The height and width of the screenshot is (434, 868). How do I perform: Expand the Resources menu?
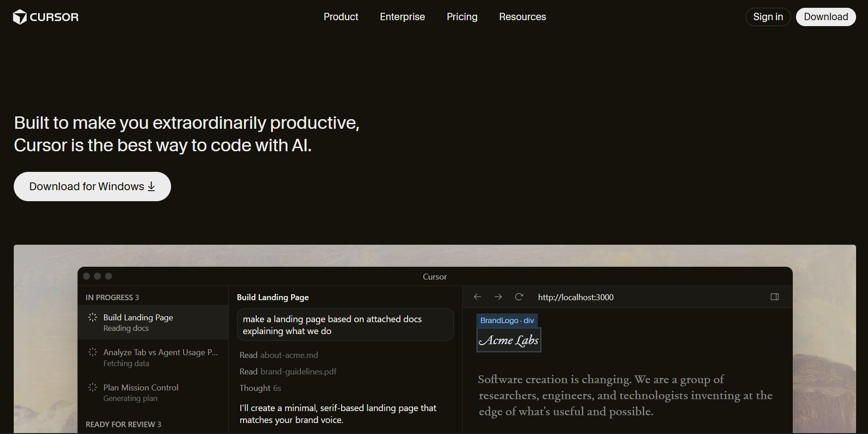pos(522,17)
